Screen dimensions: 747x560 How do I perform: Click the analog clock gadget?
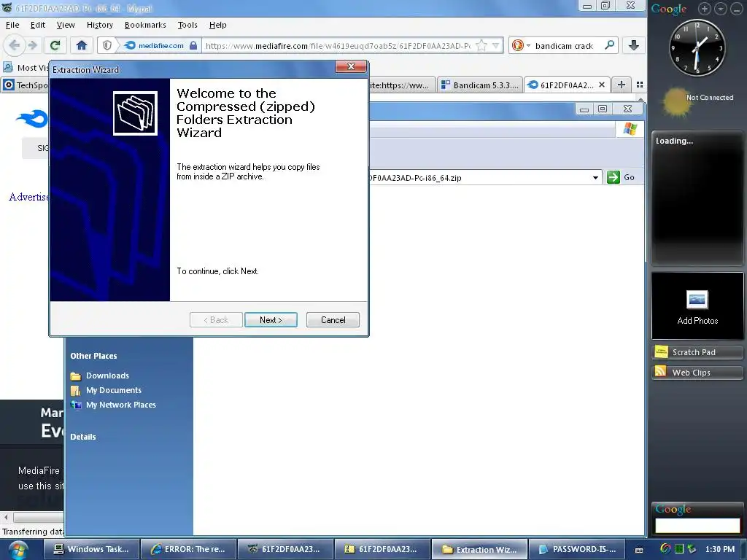(697, 47)
